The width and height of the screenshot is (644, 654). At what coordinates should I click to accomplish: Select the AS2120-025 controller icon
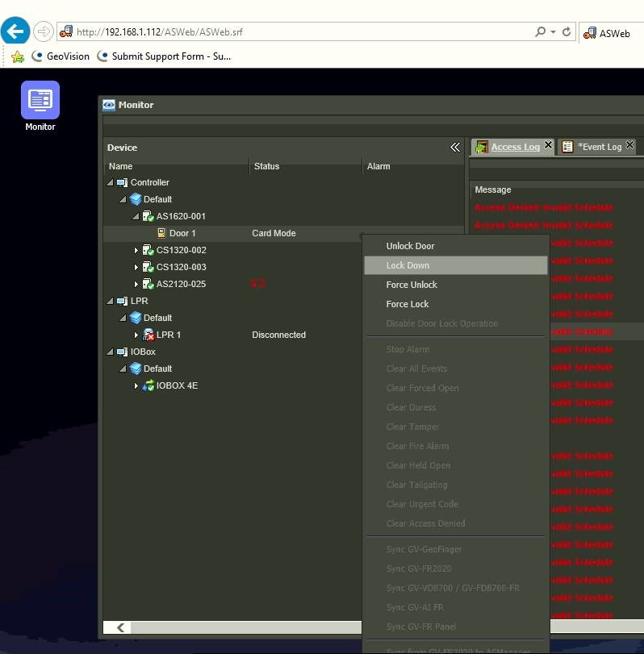pos(148,284)
